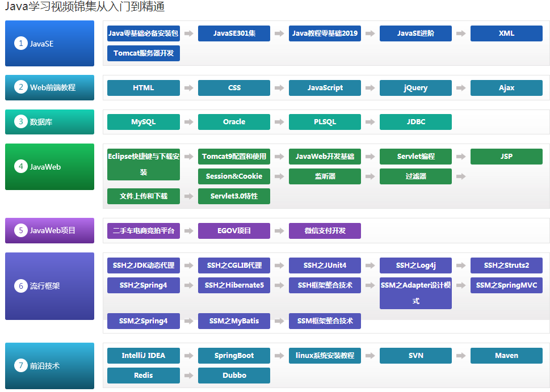Select Tomcat9配置和使用 course
Viewport: 550px width, 392px height.
(234, 157)
